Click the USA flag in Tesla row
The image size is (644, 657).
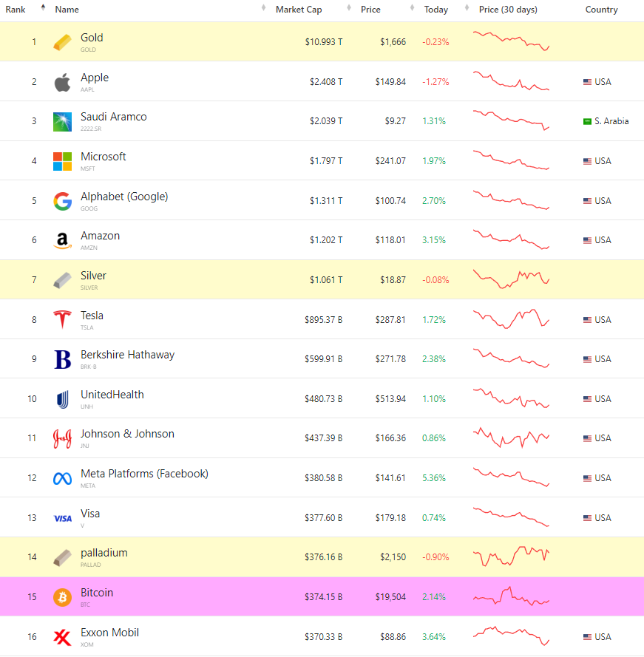tap(587, 320)
